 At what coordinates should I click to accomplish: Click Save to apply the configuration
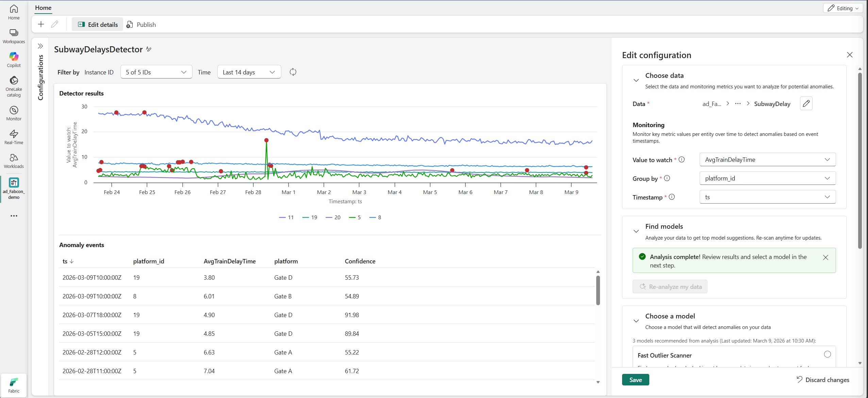pos(635,380)
